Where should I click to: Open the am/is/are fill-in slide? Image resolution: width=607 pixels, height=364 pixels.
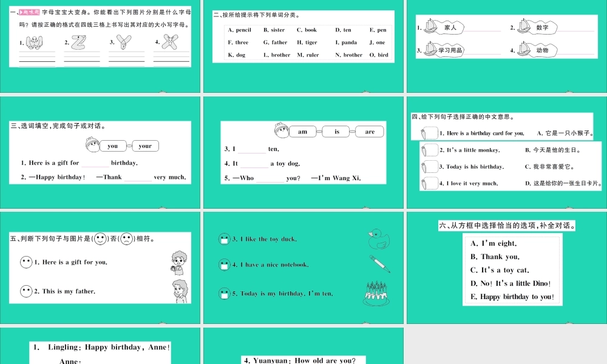coord(303,152)
